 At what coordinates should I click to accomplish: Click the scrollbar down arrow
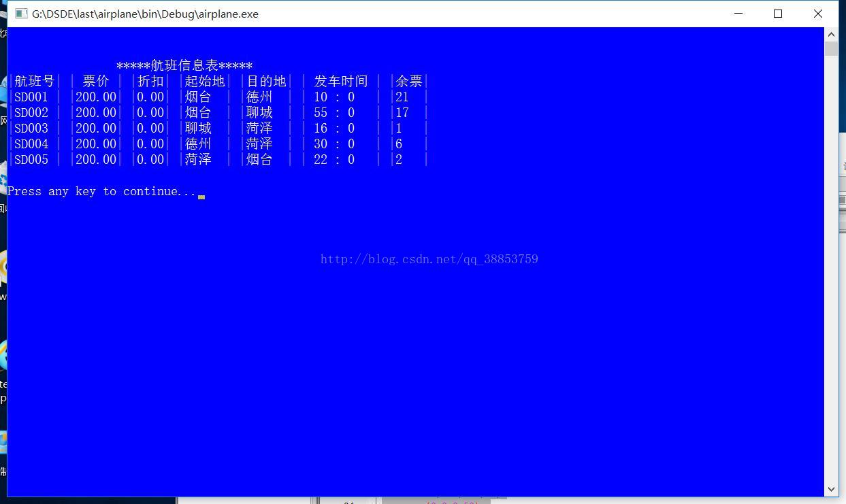coord(831,489)
